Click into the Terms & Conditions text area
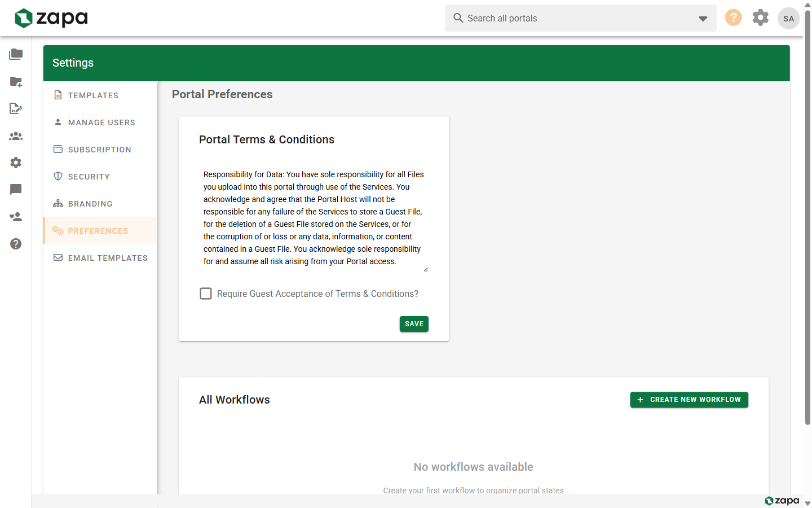Image resolution: width=812 pixels, height=508 pixels. click(314, 218)
